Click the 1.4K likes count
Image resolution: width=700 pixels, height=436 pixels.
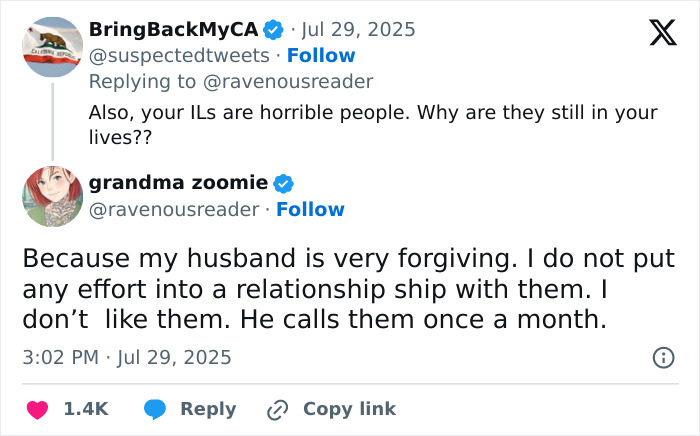tap(86, 409)
